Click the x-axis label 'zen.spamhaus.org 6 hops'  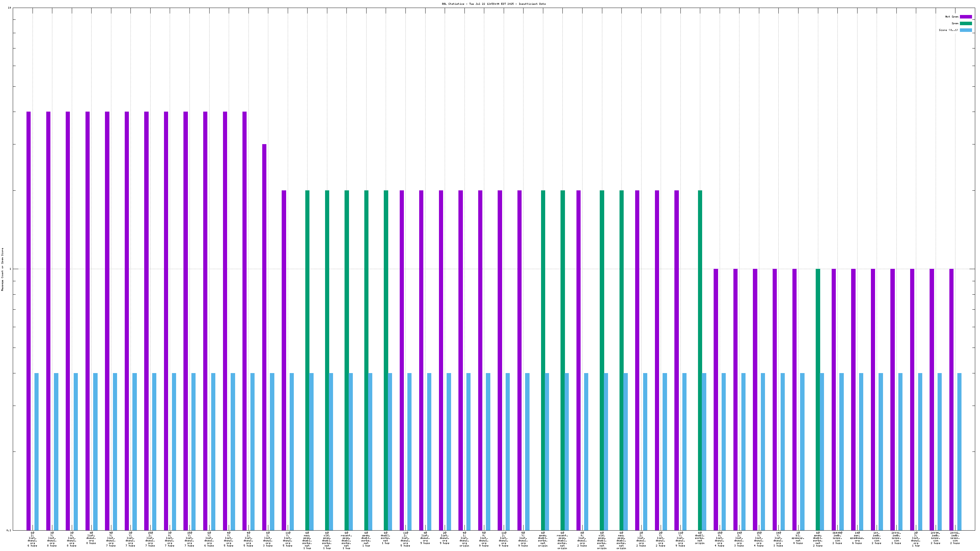tap(857, 538)
